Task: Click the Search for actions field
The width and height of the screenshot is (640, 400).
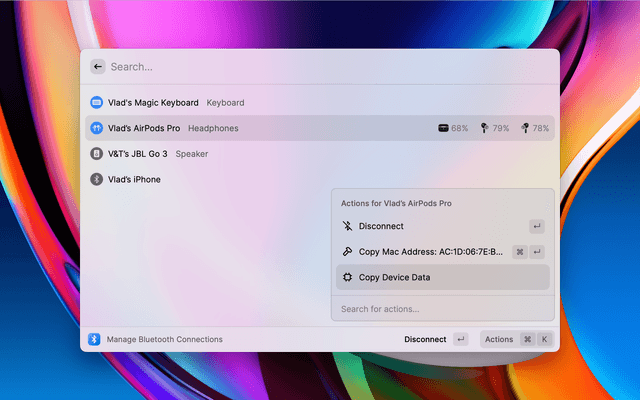Action: pos(440,309)
